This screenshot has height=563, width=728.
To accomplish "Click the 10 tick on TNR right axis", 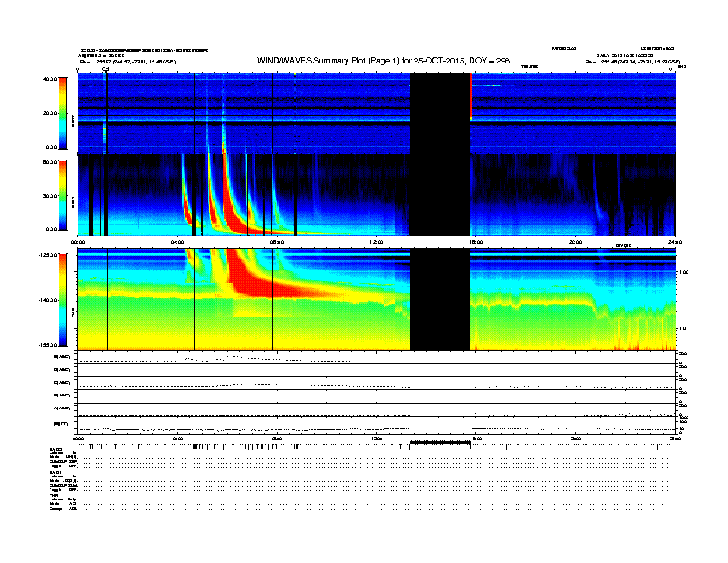I will (x=682, y=329).
